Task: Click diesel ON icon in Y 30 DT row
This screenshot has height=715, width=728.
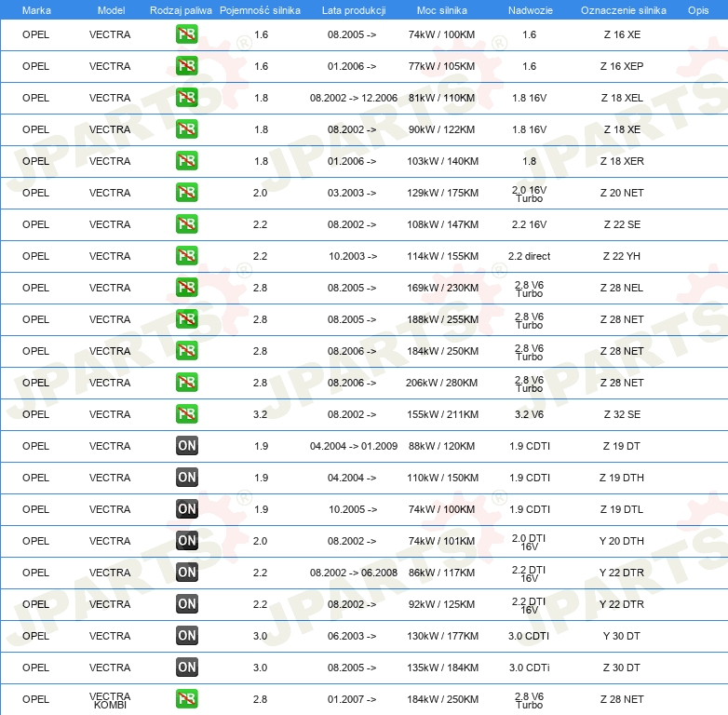Action: pos(186,636)
